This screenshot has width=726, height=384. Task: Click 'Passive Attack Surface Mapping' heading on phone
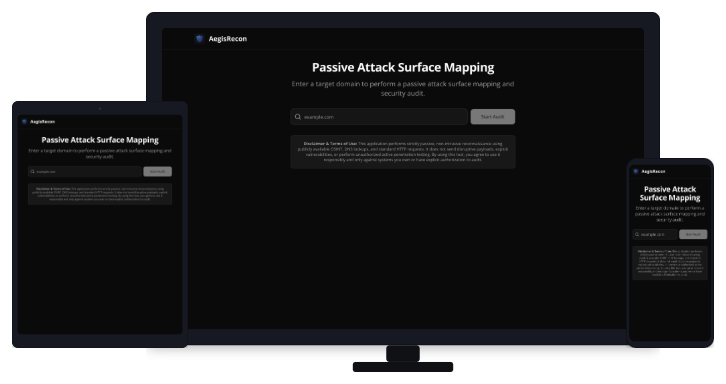670,194
